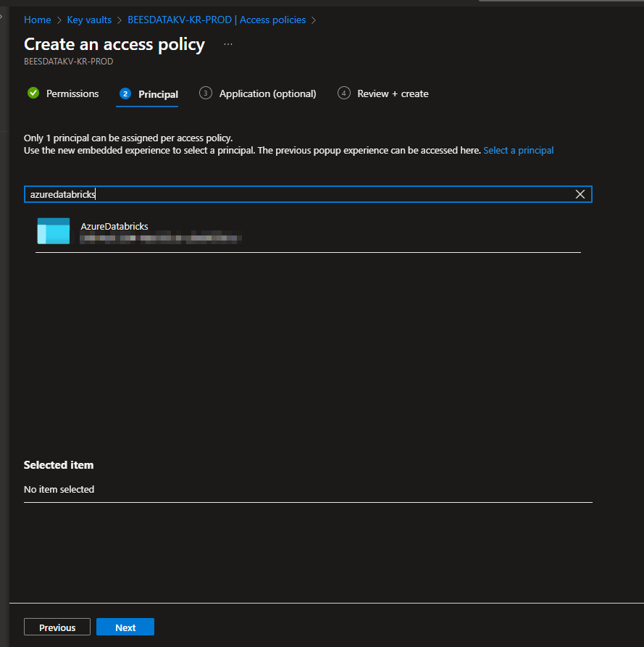Open the ellipsis more options menu

228,44
